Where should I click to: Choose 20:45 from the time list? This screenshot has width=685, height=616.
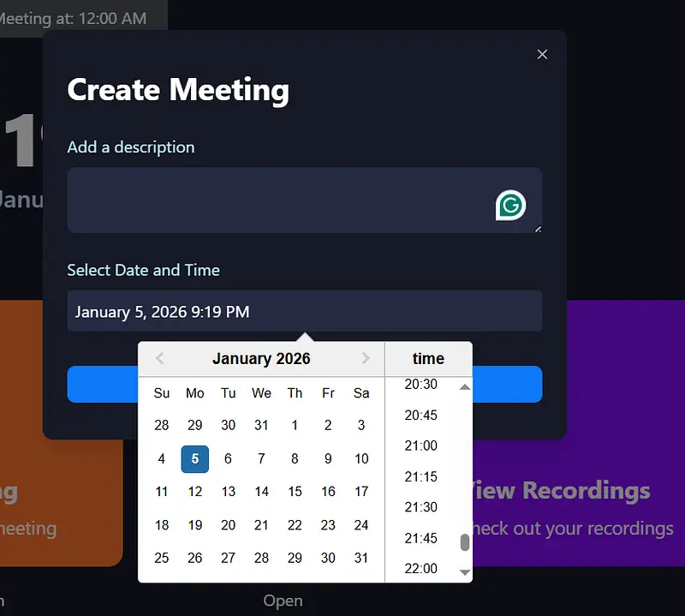tap(420, 415)
